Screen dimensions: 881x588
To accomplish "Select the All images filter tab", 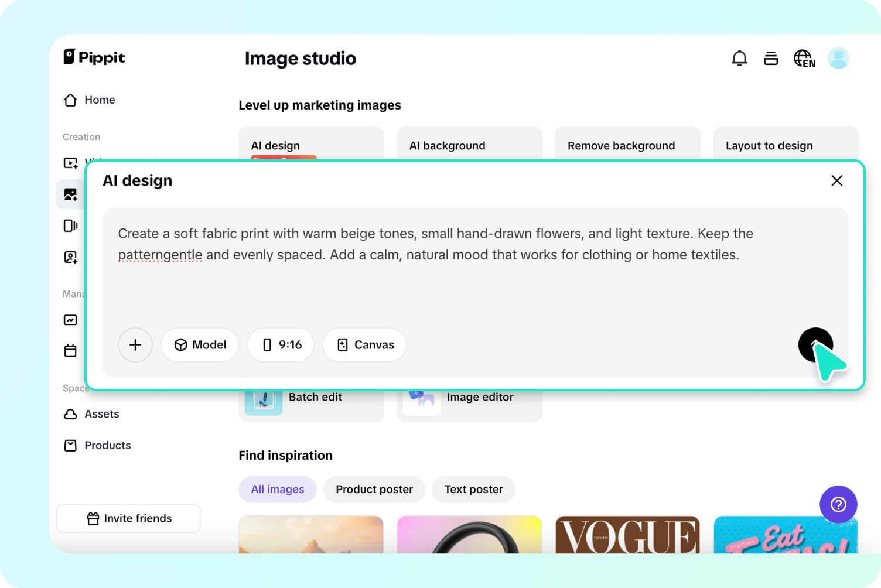I will pos(277,489).
